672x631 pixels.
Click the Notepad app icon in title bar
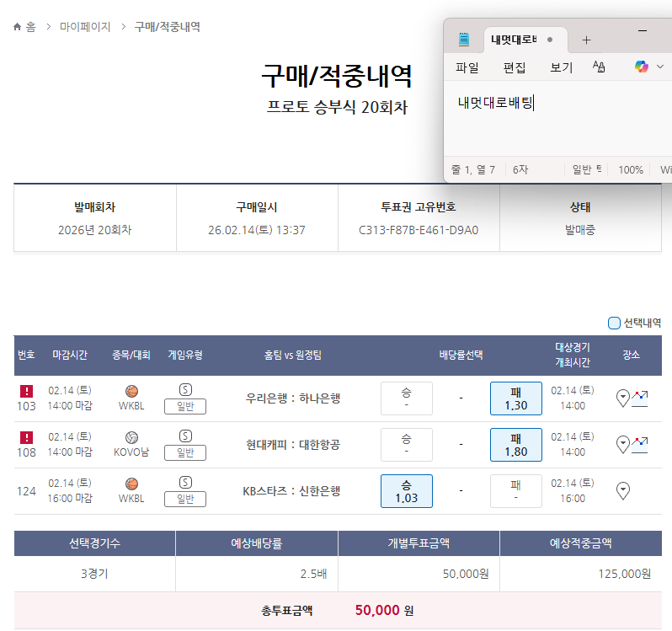pos(463,40)
